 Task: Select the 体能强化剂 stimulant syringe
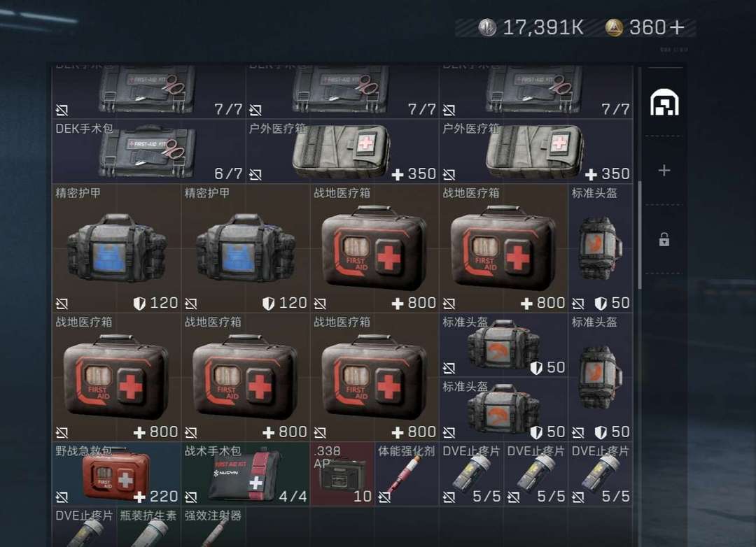tap(407, 474)
